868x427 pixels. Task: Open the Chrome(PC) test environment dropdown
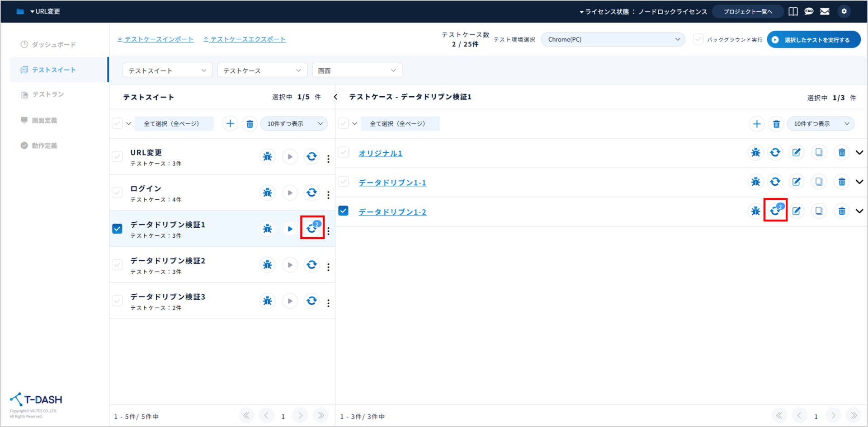click(x=613, y=39)
